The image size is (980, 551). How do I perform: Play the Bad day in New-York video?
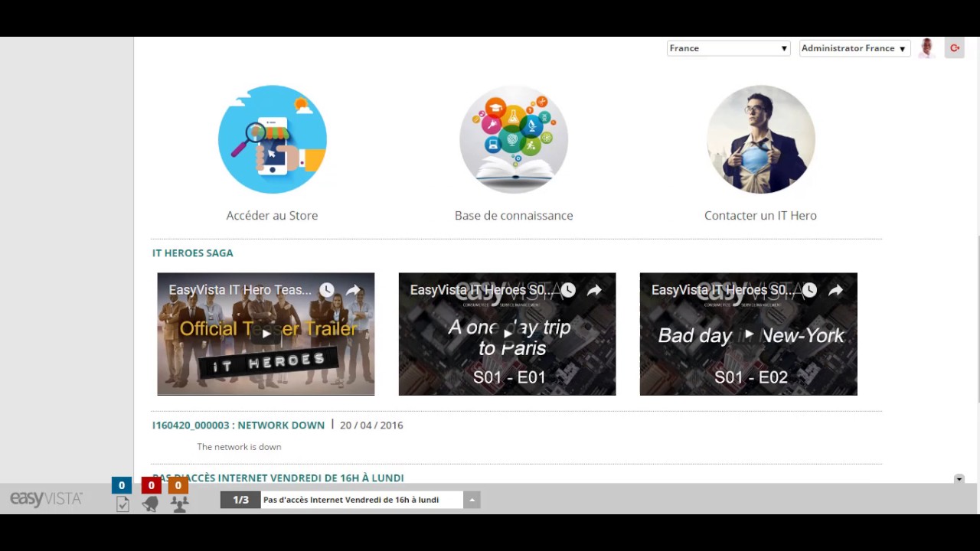(x=748, y=334)
